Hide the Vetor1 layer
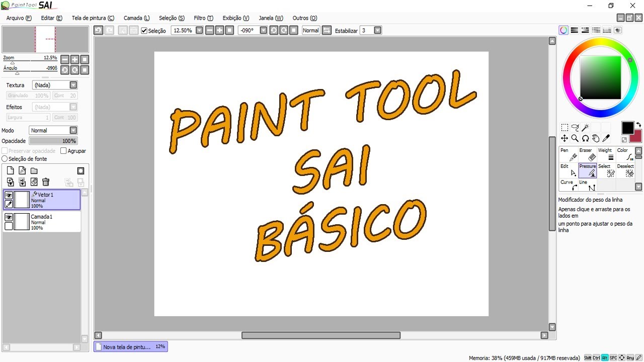 click(x=9, y=195)
